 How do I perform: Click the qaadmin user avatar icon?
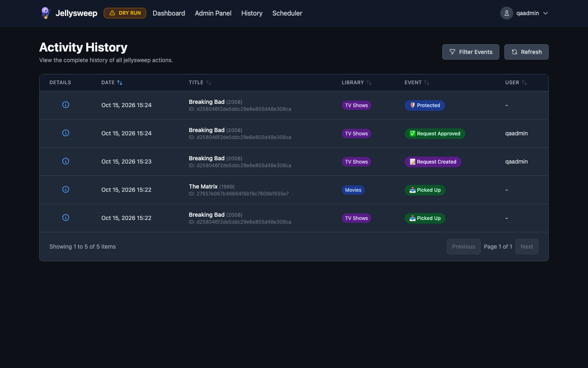pos(507,13)
